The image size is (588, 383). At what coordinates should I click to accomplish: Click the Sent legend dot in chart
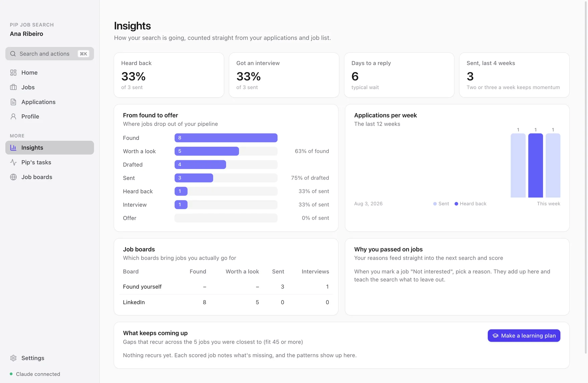click(435, 204)
